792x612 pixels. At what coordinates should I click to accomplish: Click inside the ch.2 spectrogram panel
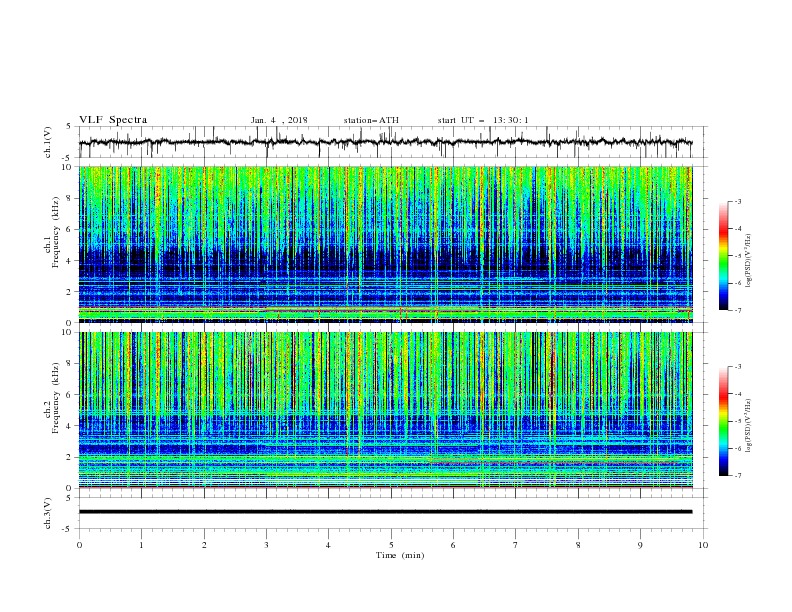coord(385,410)
